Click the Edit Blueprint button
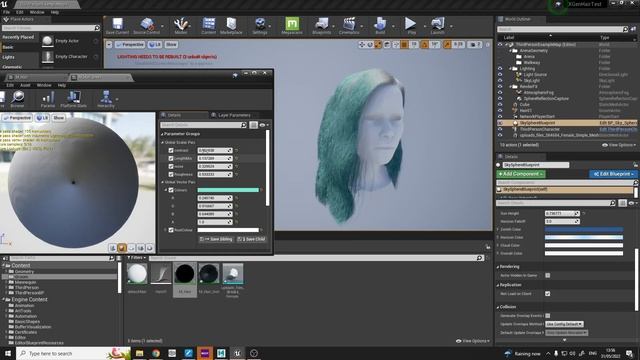 613,174
